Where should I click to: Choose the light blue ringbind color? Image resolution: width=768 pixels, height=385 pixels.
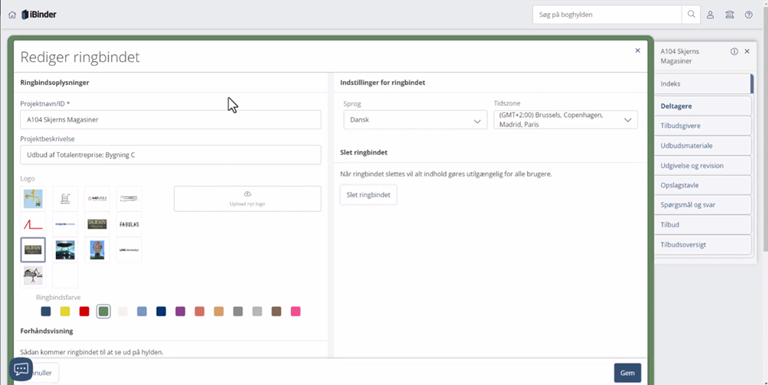142,312
